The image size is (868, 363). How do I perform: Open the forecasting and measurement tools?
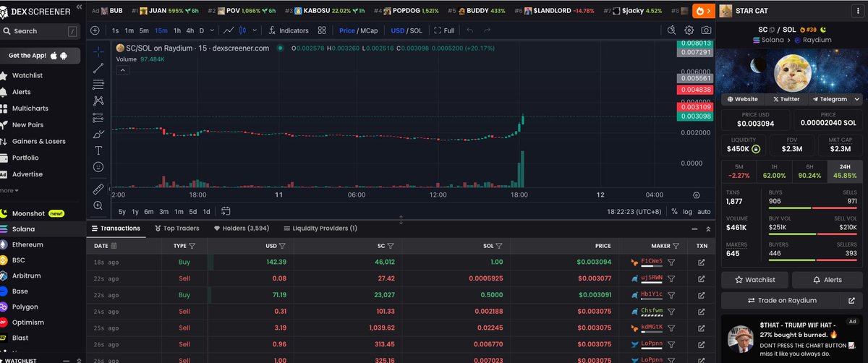coord(98,118)
